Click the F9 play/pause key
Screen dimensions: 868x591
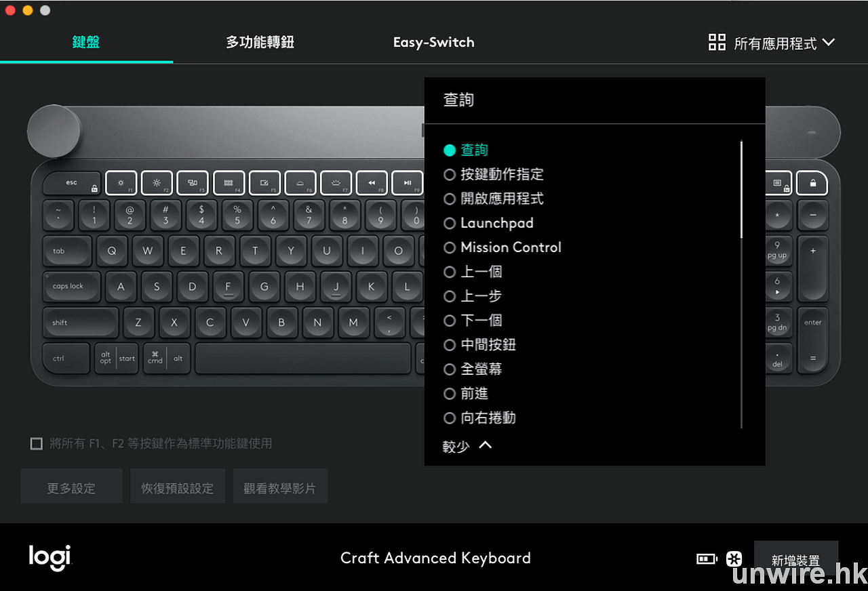click(407, 183)
